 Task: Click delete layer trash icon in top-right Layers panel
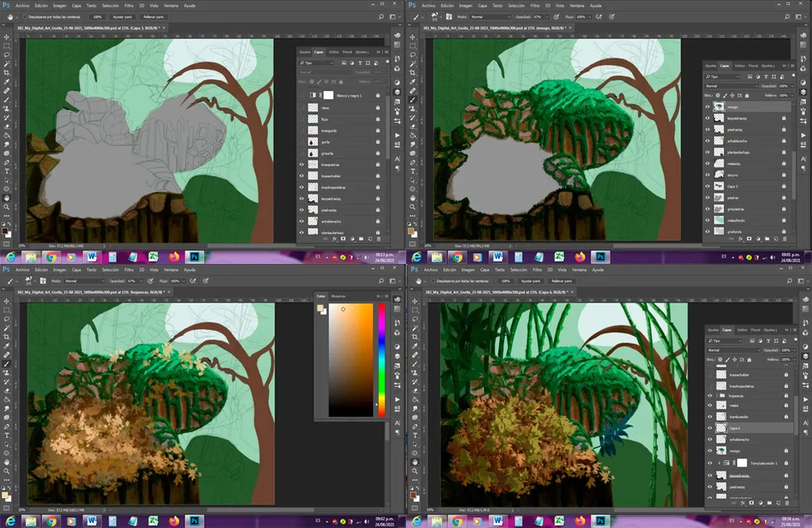785,239
